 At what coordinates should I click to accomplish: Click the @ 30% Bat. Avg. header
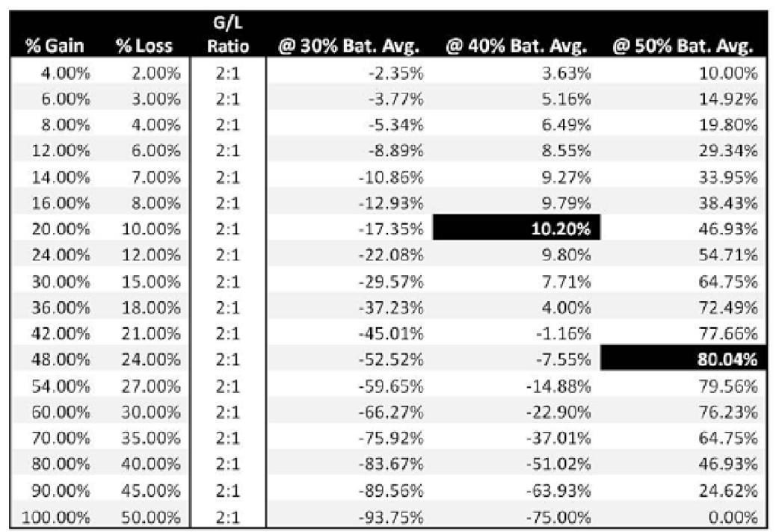(348, 46)
